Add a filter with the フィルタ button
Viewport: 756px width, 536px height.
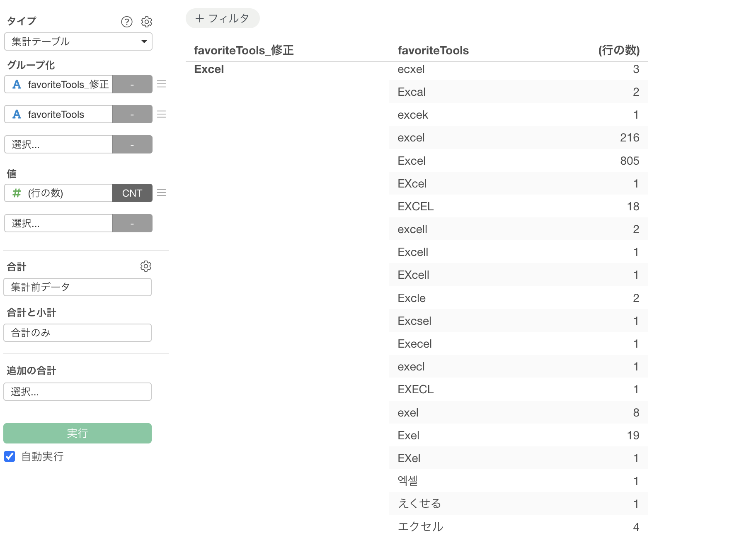(223, 18)
